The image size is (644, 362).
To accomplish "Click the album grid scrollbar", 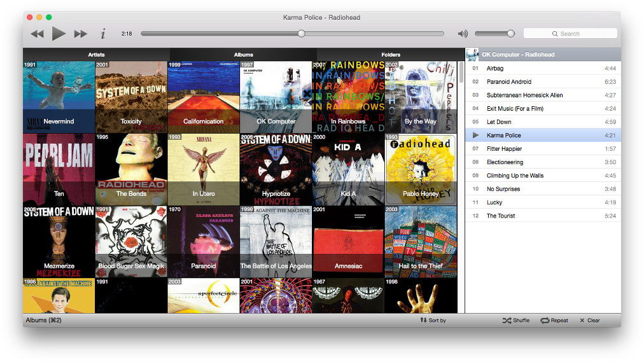I will [x=461, y=73].
